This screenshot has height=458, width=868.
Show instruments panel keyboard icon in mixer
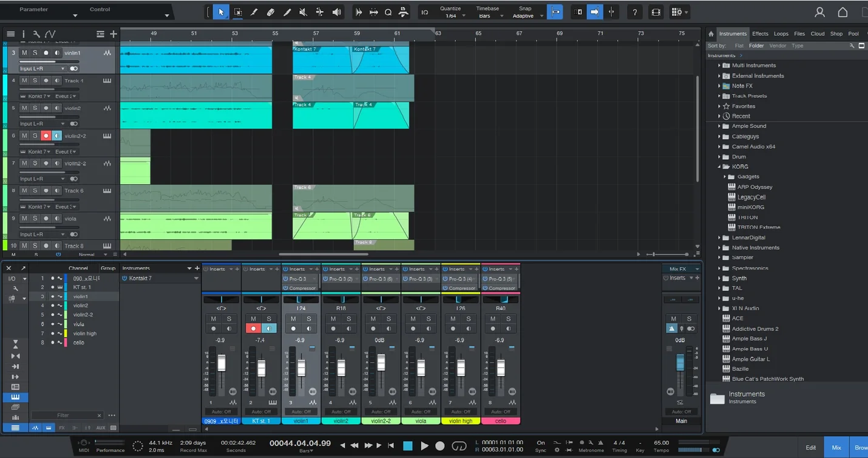15,397
